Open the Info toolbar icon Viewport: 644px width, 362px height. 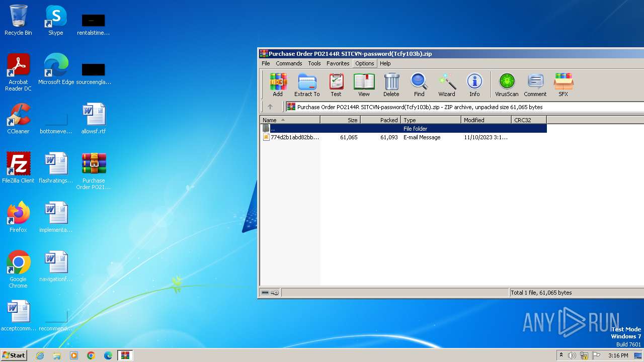tap(474, 84)
